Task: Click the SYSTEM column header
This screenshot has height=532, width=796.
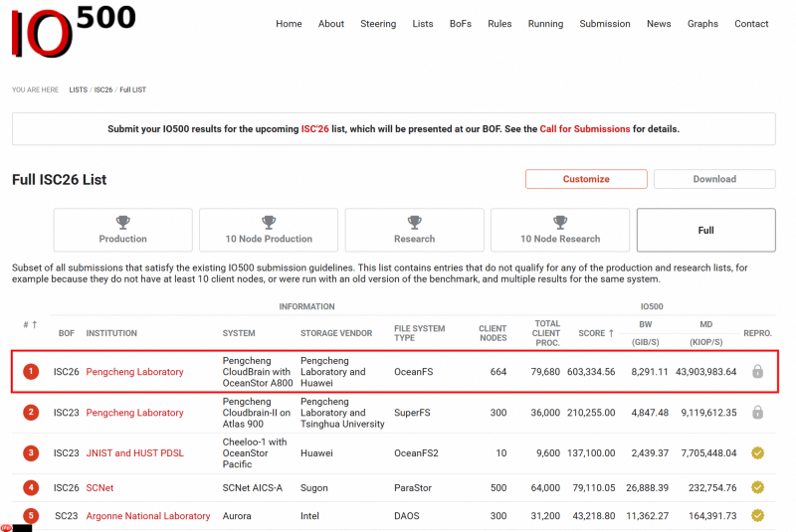Action: point(239,333)
